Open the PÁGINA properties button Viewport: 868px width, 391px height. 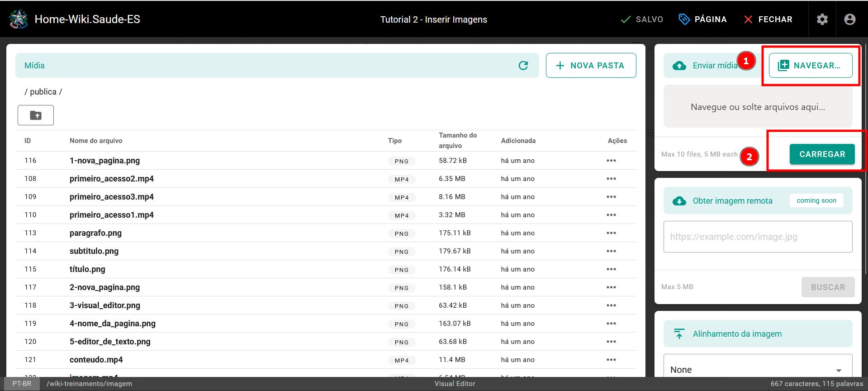click(x=702, y=19)
